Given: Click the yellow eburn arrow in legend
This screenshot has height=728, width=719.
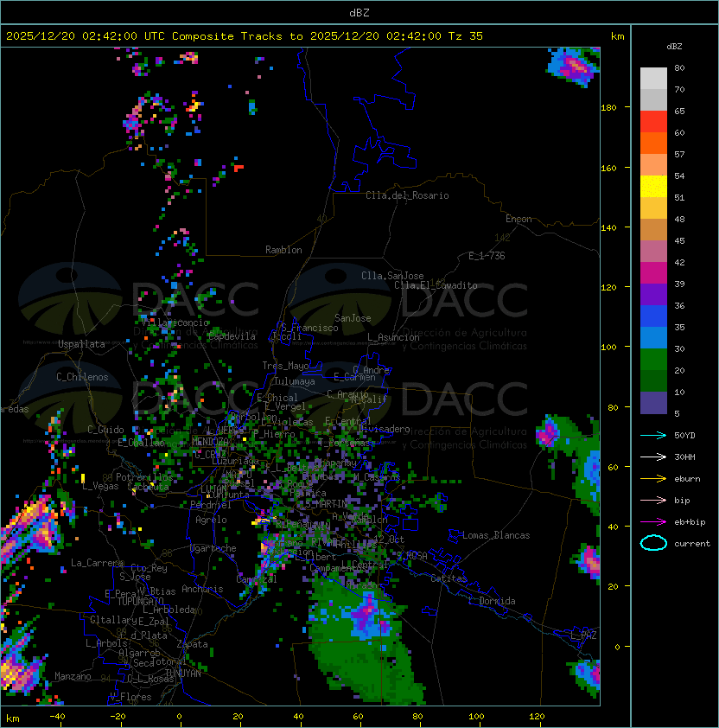Looking at the screenshot, I should 653,479.
